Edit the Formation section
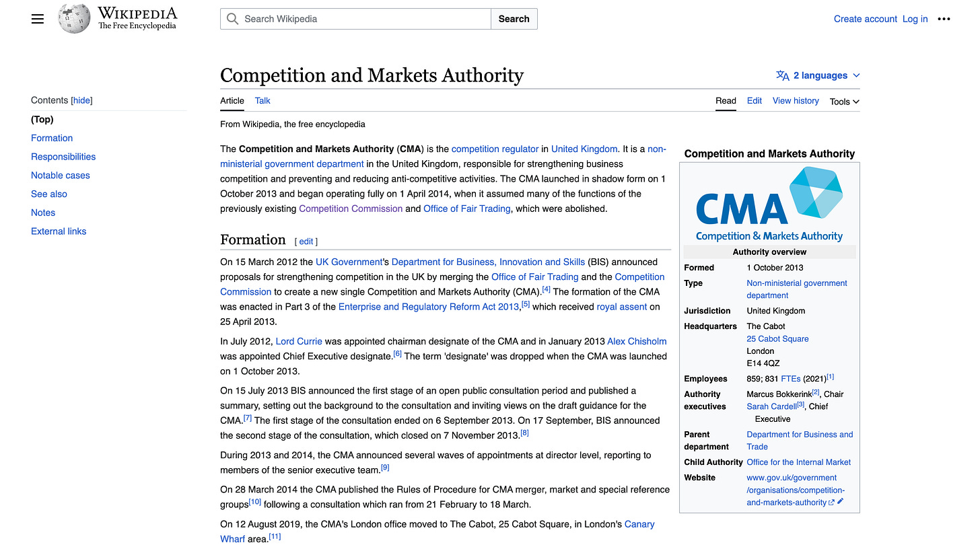The image size is (980, 551). point(306,242)
